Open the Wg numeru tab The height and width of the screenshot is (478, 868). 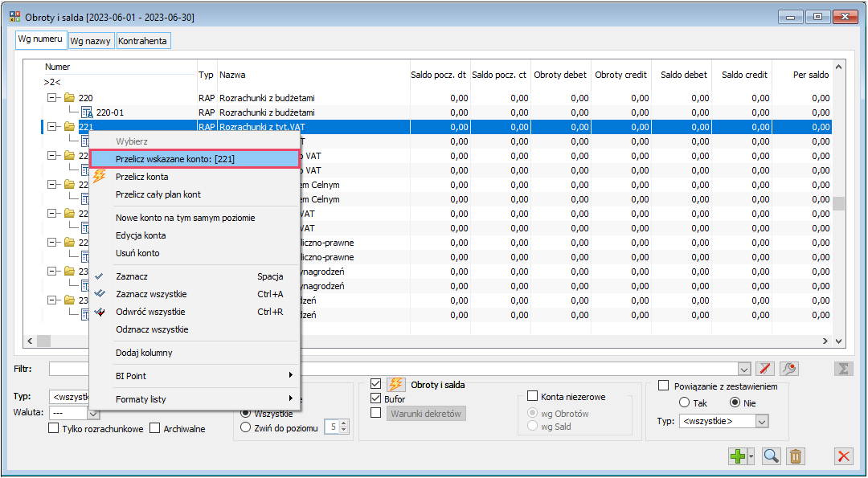click(41, 39)
